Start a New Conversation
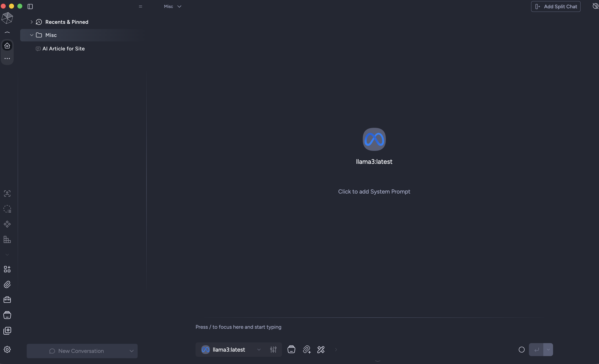Viewport: 599px width, 364px height. 76,351
